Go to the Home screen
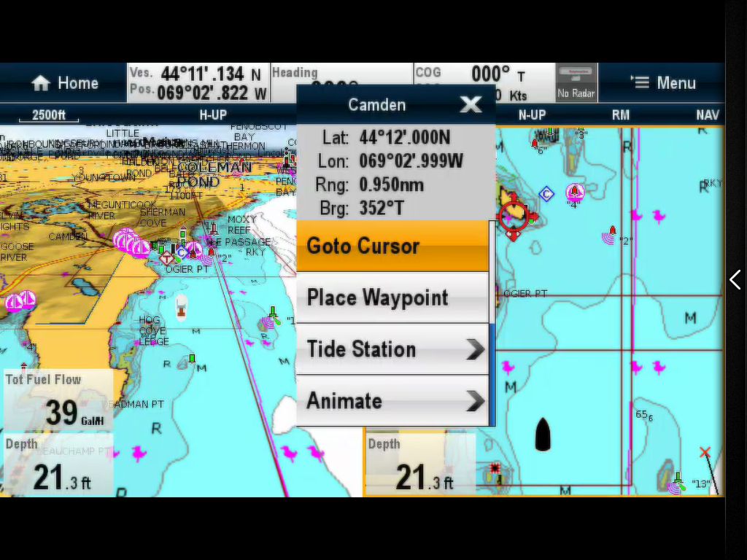 click(64, 83)
